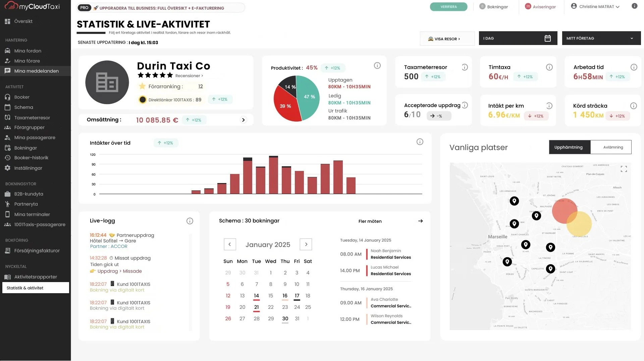This screenshot has height=361, width=644.
Task: Open Försäljningsfakturor in sidebar
Action: 35,251
